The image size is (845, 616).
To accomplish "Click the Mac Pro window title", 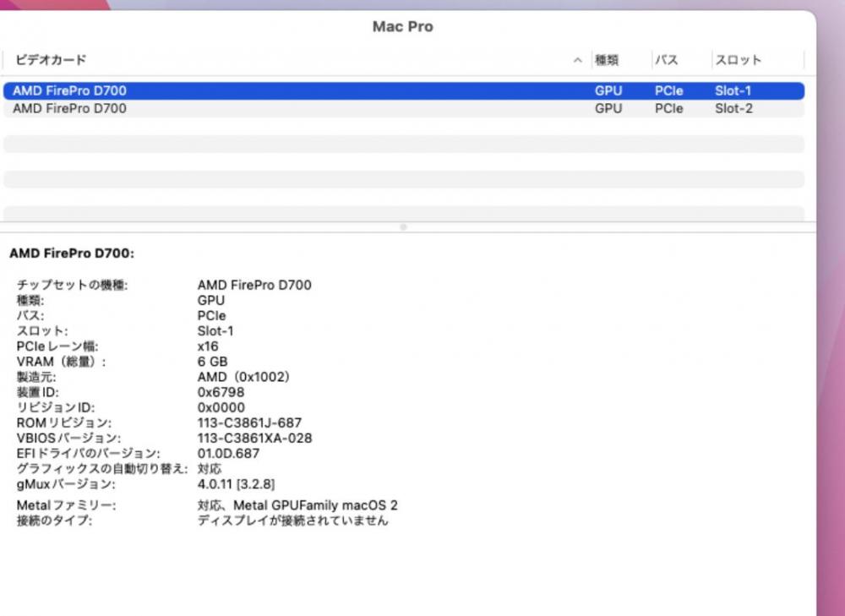I will coord(402,26).
